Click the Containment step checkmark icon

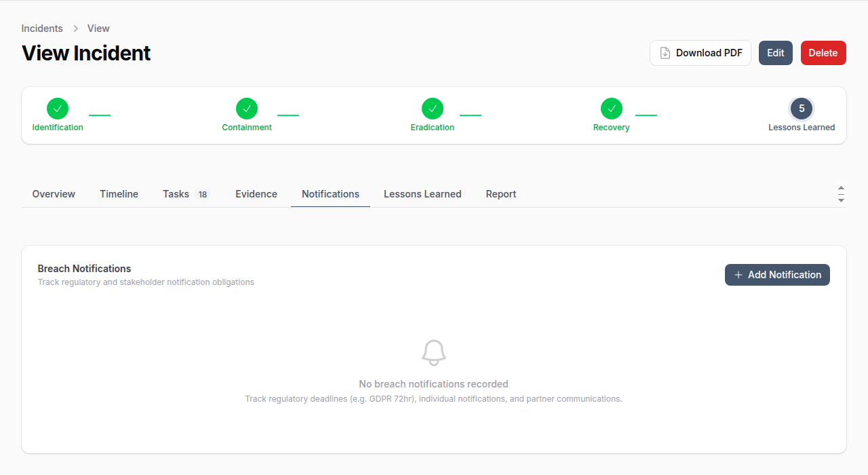[x=247, y=109]
